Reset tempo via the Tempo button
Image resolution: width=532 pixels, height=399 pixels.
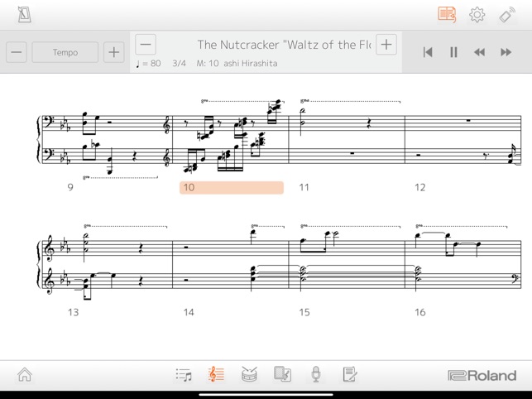coord(65,52)
